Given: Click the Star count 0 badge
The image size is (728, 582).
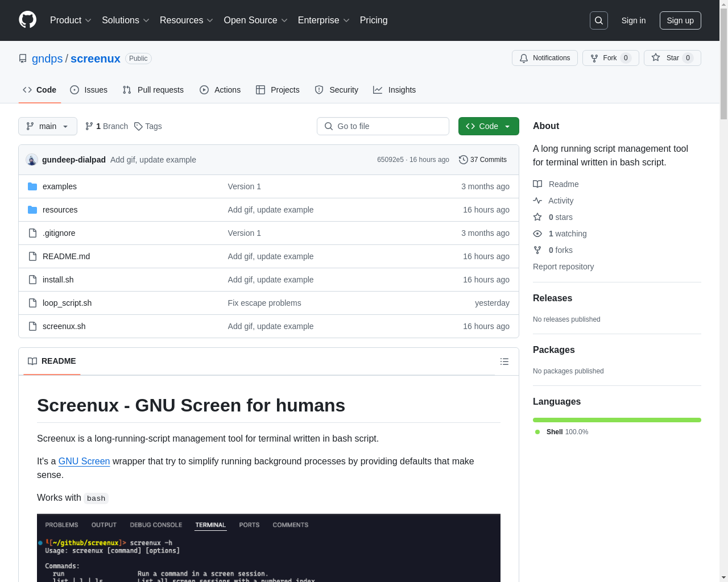Looking at the screenshot, I should (688, 58).
